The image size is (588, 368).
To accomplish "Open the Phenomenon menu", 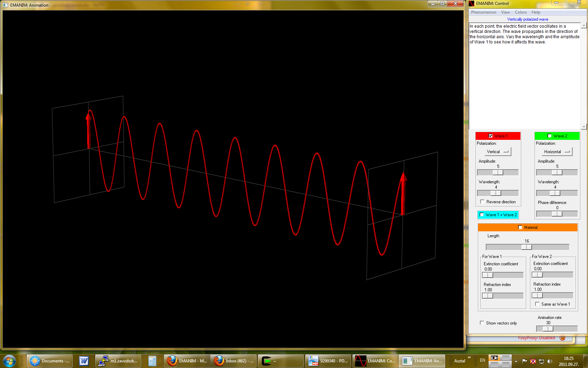I will (x=483, y=12).
